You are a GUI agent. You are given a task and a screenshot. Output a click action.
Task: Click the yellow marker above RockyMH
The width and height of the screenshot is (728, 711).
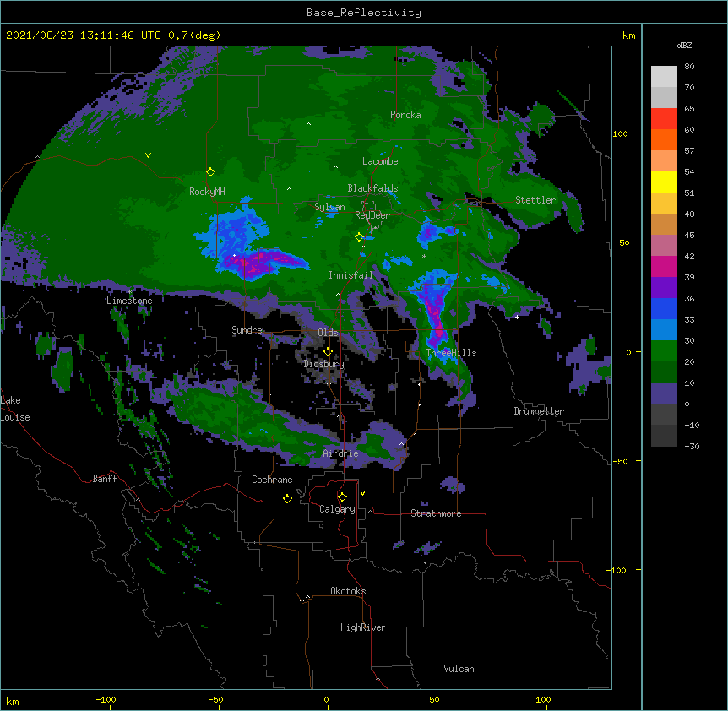pos(210,172)
